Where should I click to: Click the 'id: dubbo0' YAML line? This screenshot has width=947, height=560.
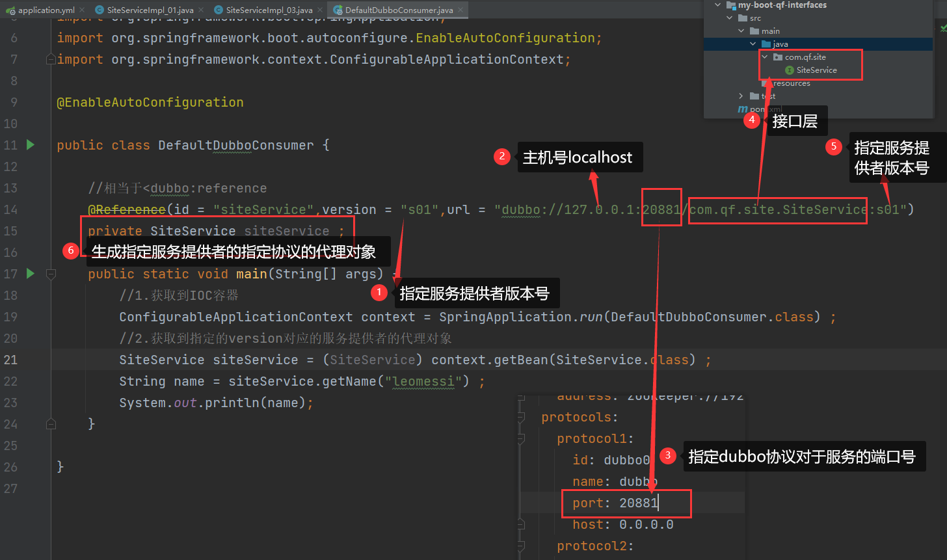click(x=611, y=460)
